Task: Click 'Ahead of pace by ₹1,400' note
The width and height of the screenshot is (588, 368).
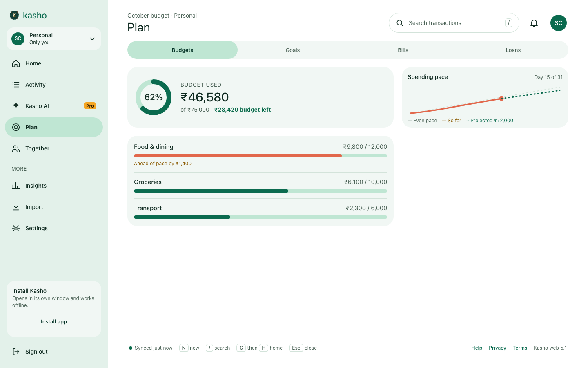Action: click(163, 164)
